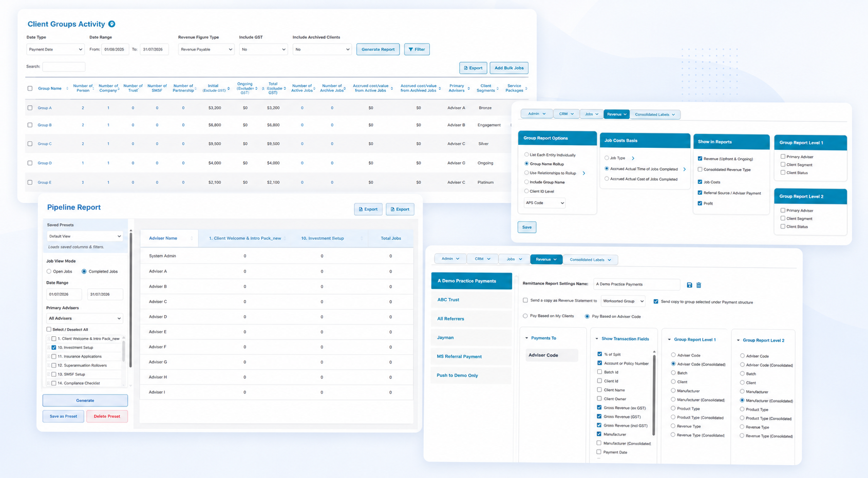The width and height of the screenshot is (868, 478).
Task: Save the remittance report settings with disk icon
Action: coord(689,285)
